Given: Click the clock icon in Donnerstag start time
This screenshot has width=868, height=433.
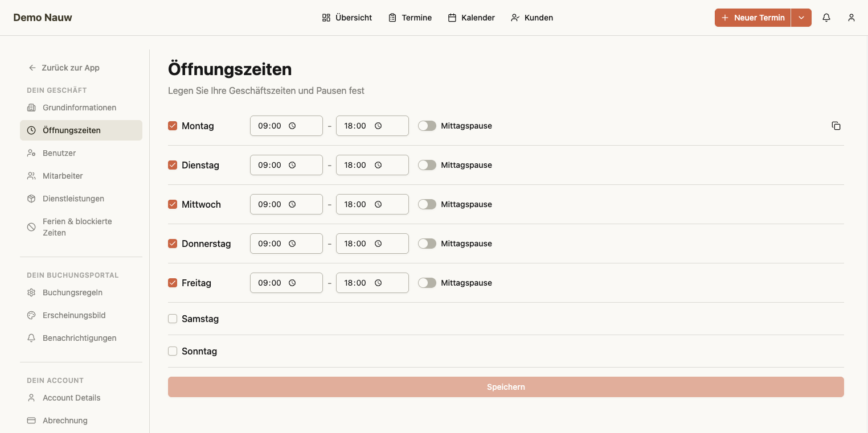Looking at the screenshot, I should (x=292, y=244).
